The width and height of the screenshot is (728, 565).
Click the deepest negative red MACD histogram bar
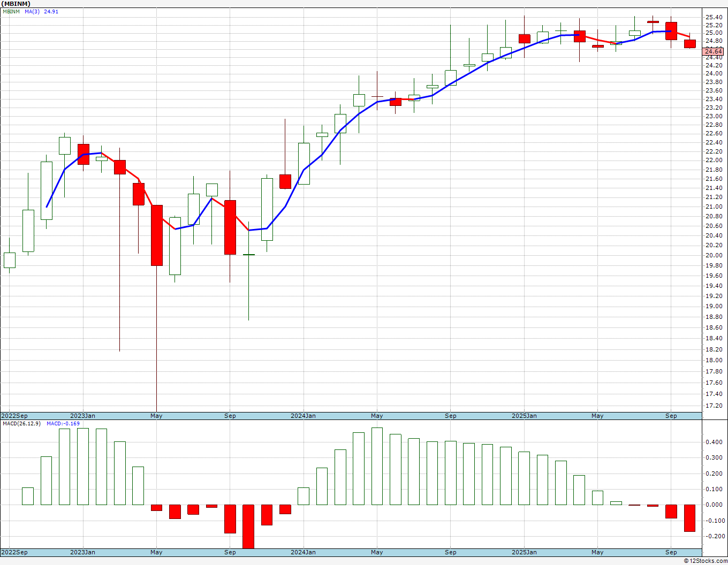[248, 526]
